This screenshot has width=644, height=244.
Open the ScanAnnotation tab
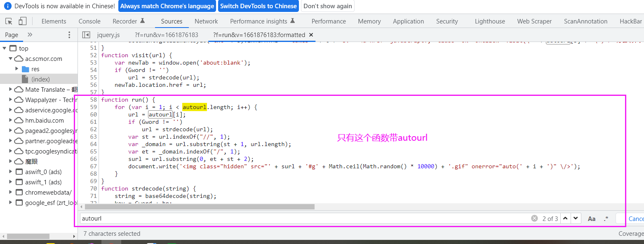click(585, 21)
